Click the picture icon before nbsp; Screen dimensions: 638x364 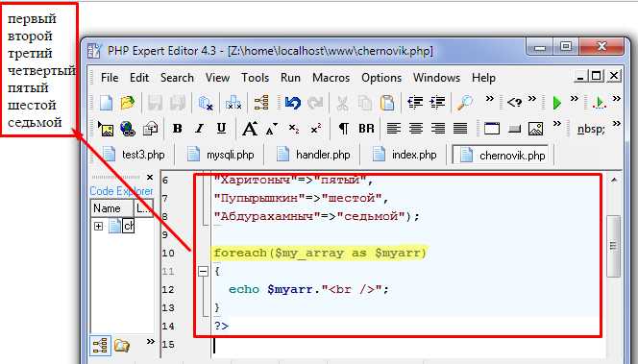coord(535,129)
